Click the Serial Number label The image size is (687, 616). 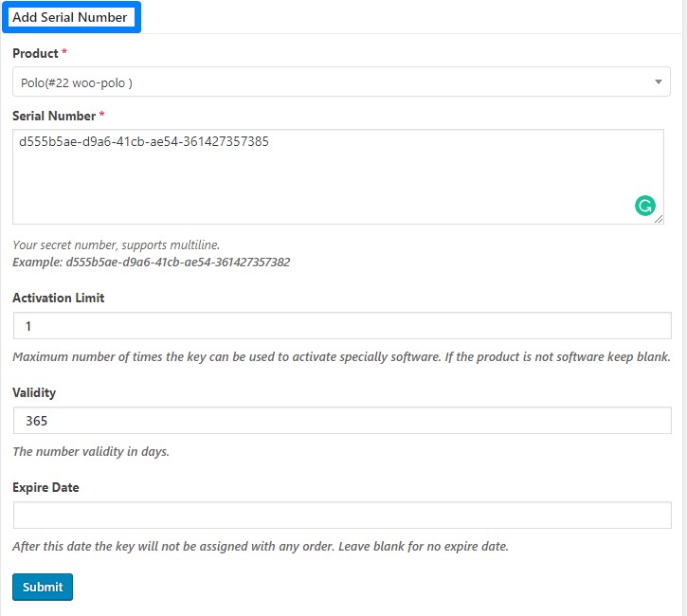tap(54, 117)
